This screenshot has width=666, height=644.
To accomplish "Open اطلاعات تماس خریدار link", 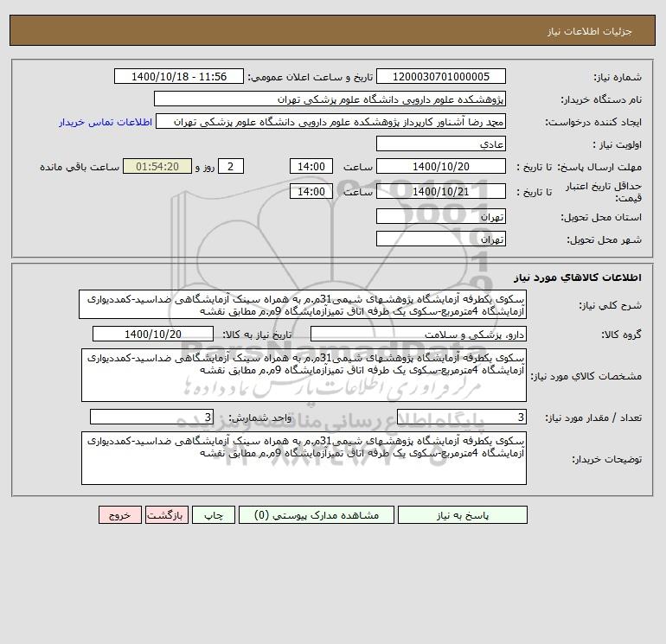I will click(x=106, y=122).
